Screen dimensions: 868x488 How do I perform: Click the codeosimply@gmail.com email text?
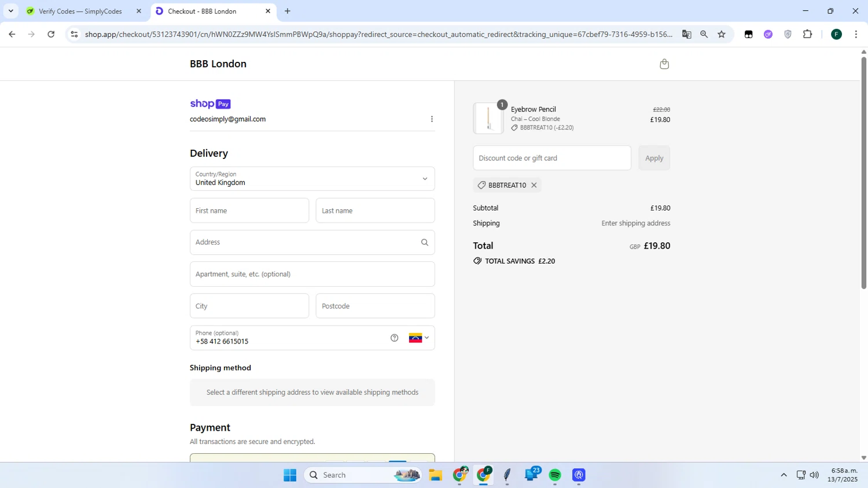pos(227,119)
